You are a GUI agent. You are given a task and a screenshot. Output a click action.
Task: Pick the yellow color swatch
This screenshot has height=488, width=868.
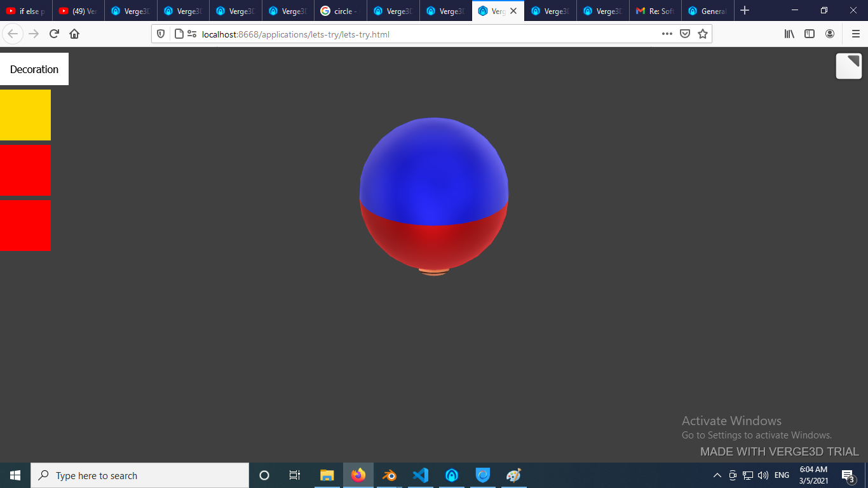[25, 115]
